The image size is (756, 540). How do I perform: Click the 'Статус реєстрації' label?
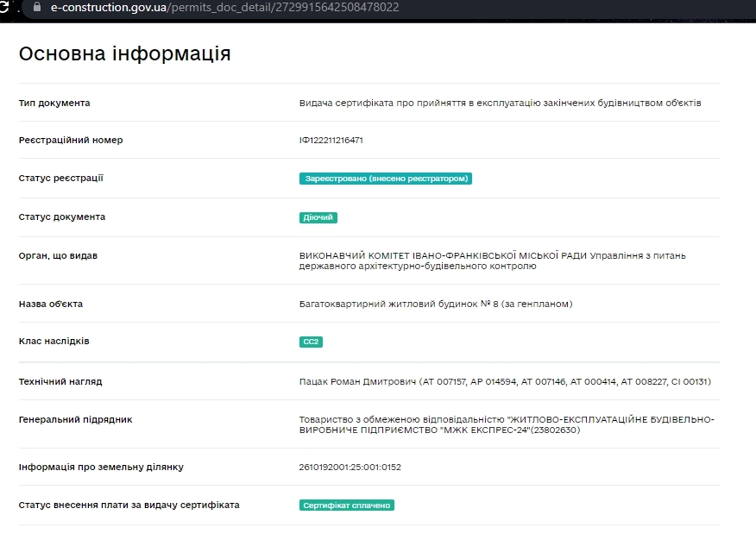pyautogui.click(x=60, y=179)
